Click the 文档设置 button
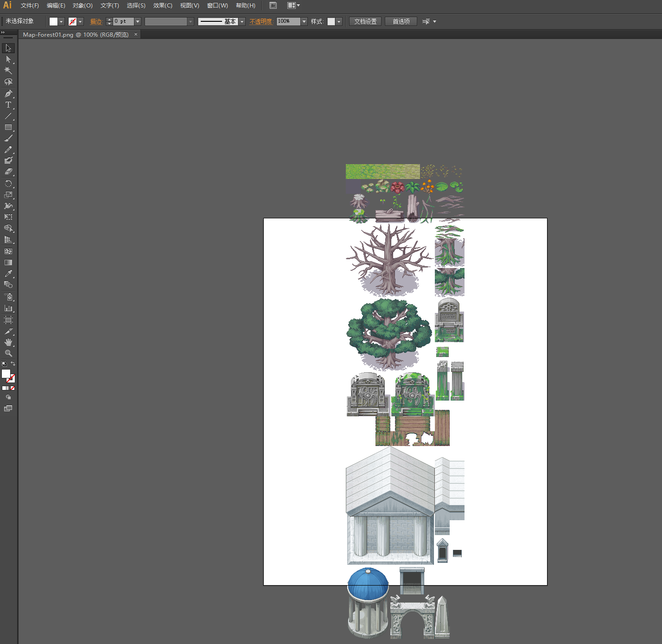662x644 pixels. (365, 21)
